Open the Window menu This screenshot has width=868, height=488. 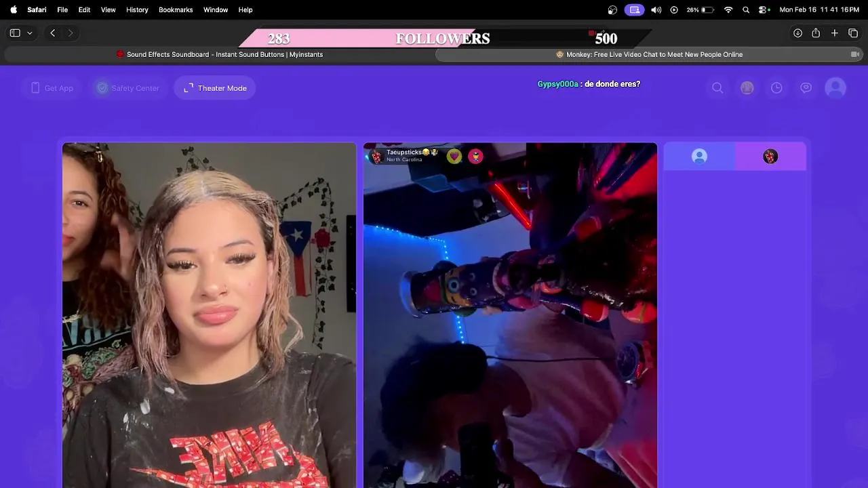tap(216, 9)
